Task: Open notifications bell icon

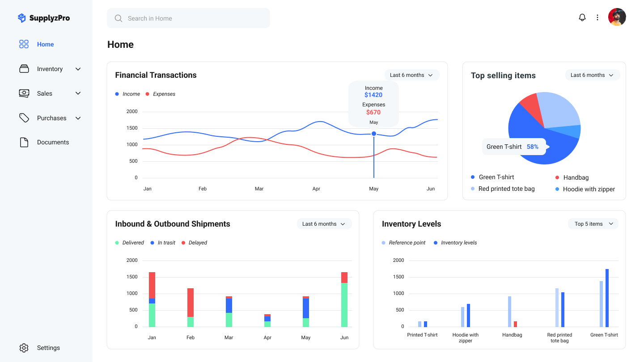Action: tap(582, 17)
